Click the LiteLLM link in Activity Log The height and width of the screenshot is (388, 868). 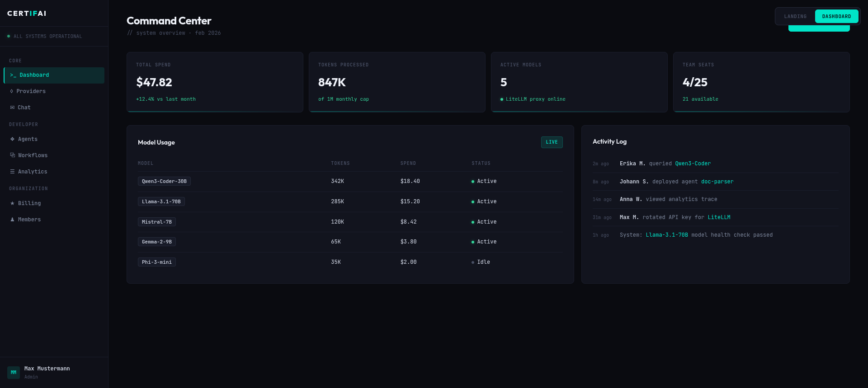coord(719,217)
